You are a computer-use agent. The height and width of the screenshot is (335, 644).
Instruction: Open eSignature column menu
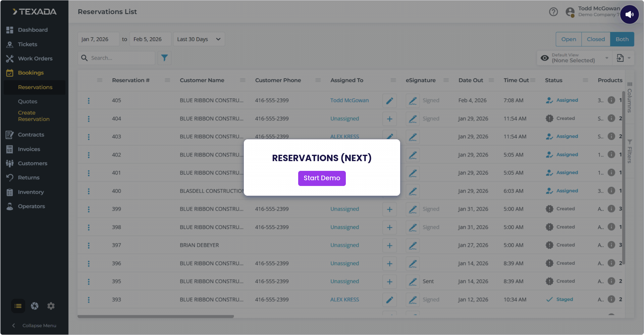pyautogui.click(x=446, y=80)
